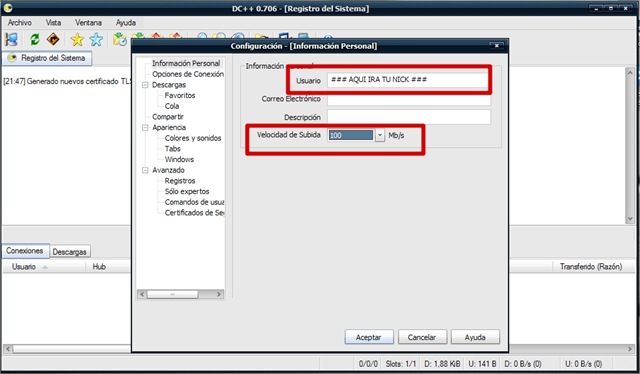The width and height of the screenshot is (640, 374).
Task: Select the Registro del Sistema tab
Action: point(47,58)
